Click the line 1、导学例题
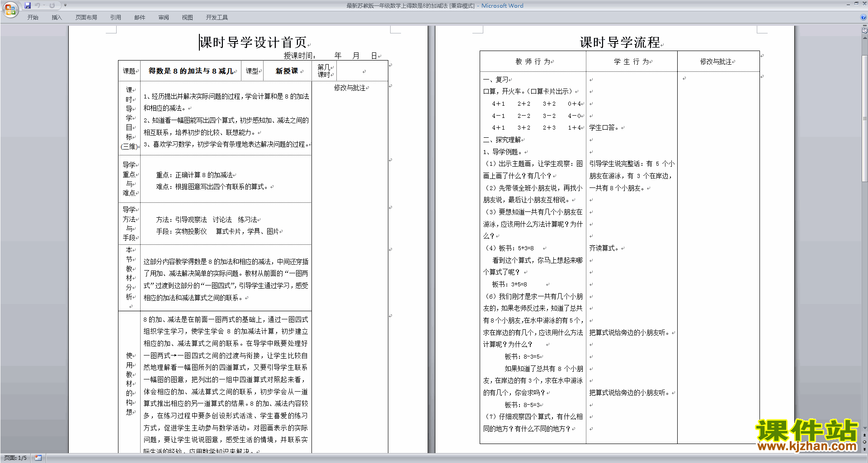This screenshot has height=463, width=868. [503, 152]
